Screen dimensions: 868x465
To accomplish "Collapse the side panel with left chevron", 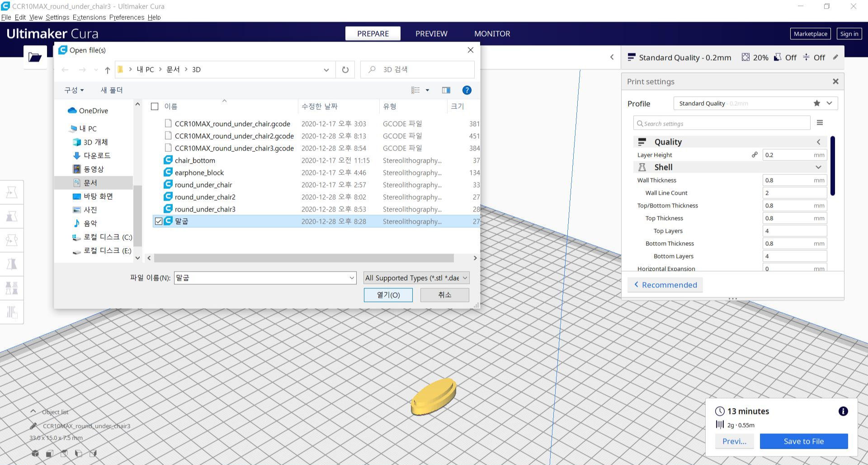I will pos(612,57).
